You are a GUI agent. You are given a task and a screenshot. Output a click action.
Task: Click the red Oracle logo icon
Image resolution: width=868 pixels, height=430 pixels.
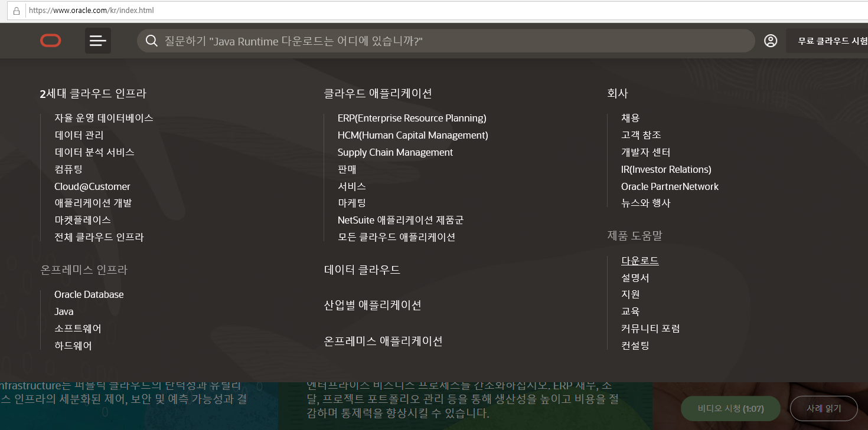click(x=51, y=41)
